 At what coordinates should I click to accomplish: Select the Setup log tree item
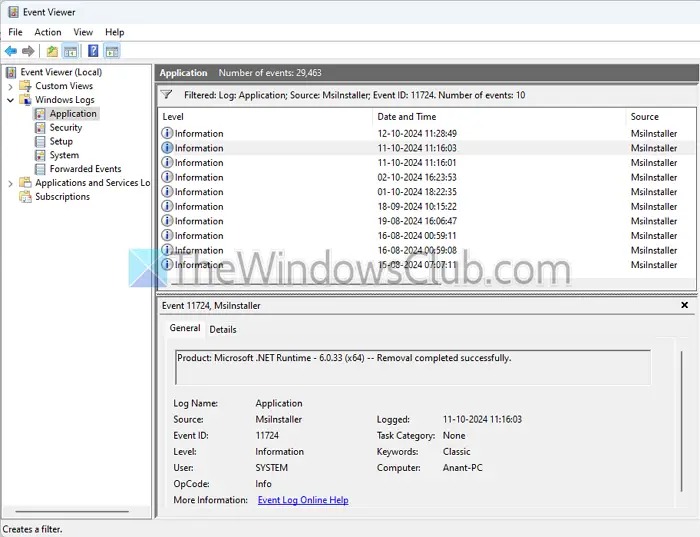coord(61,142)
